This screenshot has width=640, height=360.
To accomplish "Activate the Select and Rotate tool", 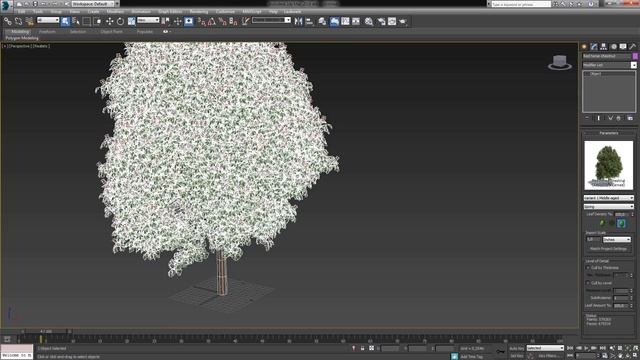I will pyautogui.click(x=120, y=21).
